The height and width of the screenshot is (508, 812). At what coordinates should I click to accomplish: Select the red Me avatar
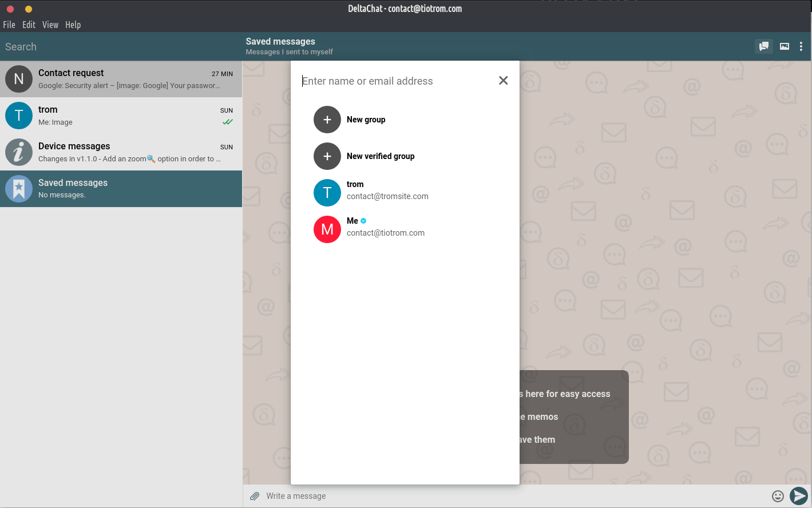tap(327, 229)
